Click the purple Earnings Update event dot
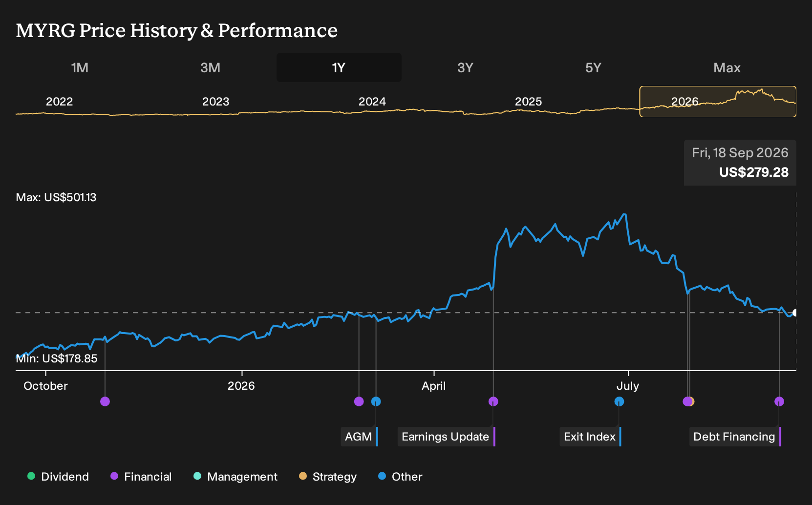812x505 pixels. [493, 401]
